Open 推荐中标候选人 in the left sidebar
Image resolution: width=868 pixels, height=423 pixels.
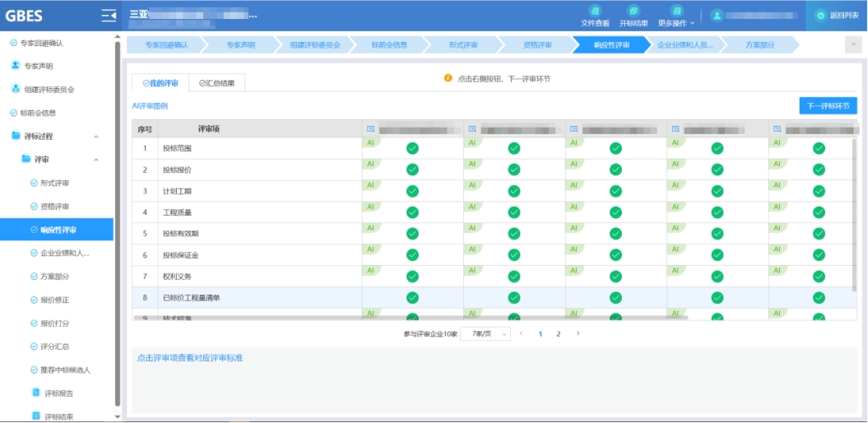(x=60, y=370)
